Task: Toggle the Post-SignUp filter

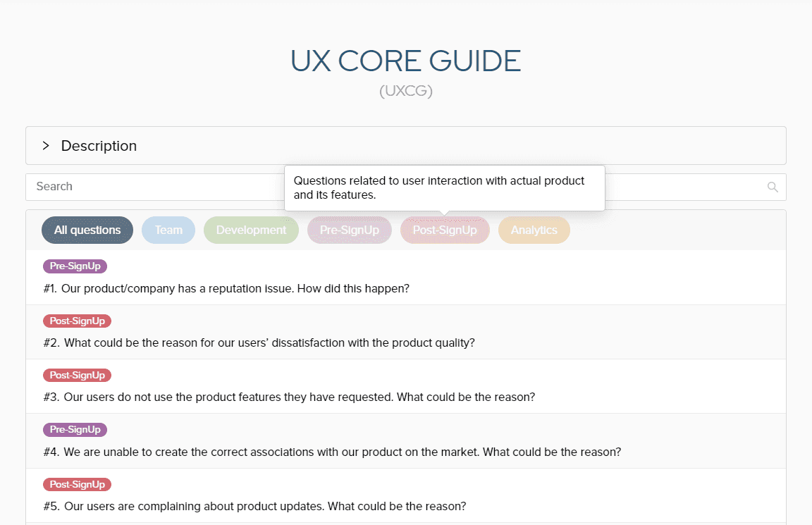Action: [445, 230]
